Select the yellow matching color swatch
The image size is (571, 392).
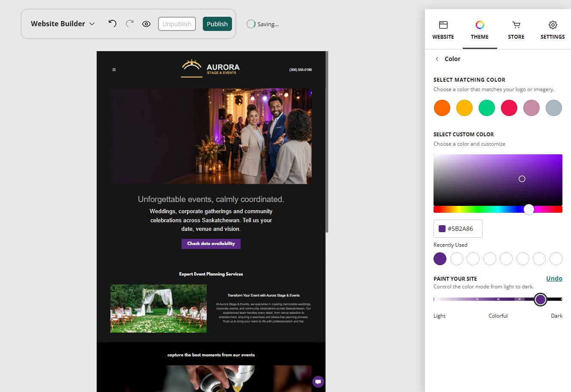(464, 108)
